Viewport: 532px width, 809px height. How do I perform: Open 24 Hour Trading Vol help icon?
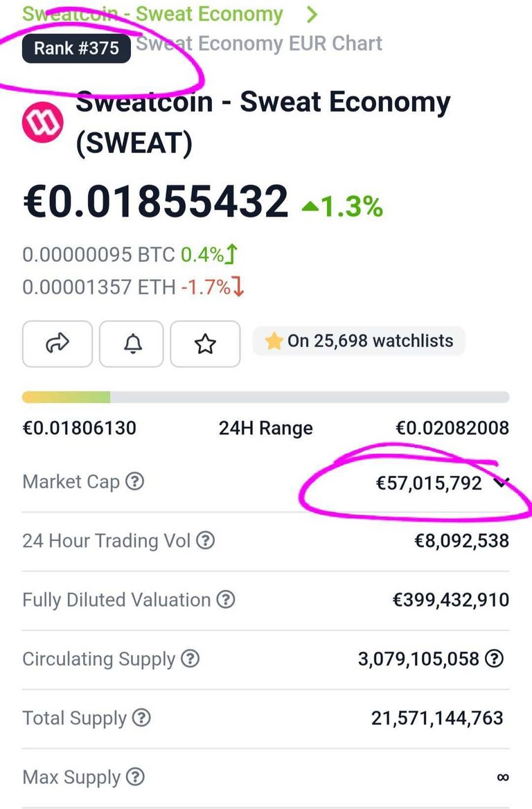pyautogui.click(x=206, y=540)
